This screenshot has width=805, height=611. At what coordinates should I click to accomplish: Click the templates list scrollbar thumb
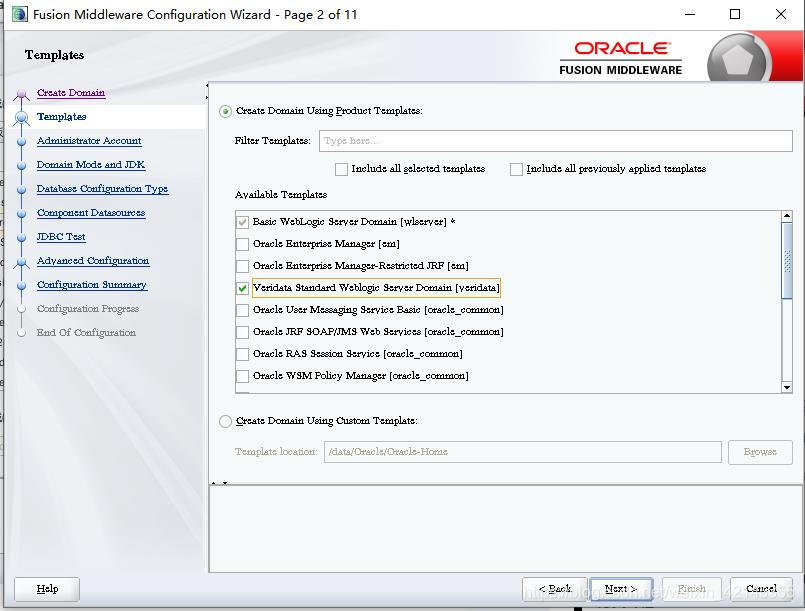[787, 260]
